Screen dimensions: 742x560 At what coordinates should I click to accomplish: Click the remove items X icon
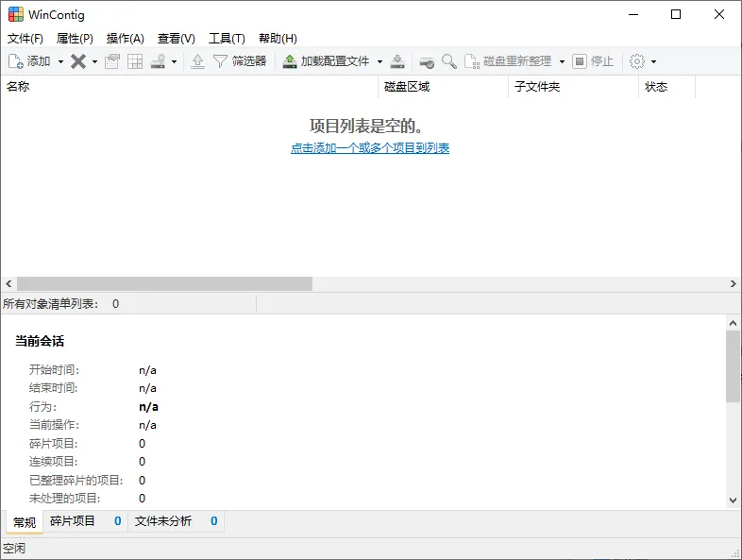pyautogui.click(x=78, y=61)
